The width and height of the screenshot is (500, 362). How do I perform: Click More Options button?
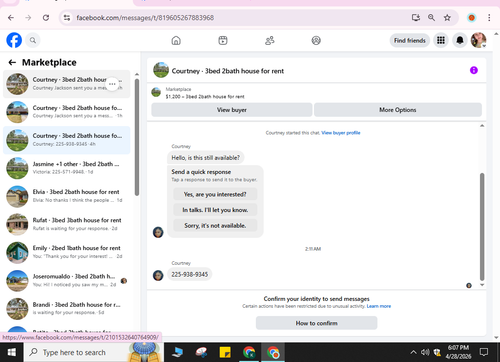398,110
